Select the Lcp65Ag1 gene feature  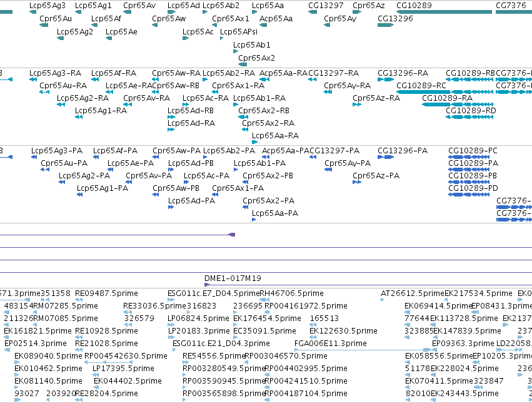pos(78,12)
